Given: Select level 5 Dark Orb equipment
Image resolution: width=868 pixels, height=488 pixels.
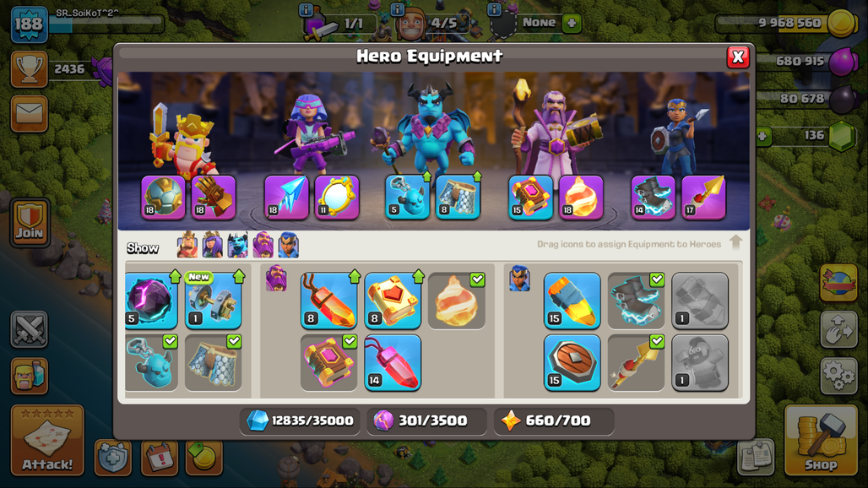Looking at the screenshot, I should [151, 301].
